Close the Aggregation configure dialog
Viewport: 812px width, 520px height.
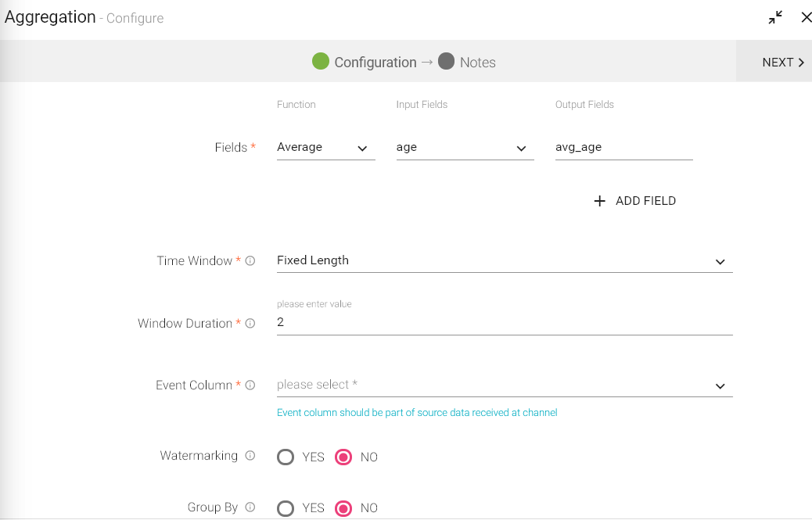click(x=806, y=17)
